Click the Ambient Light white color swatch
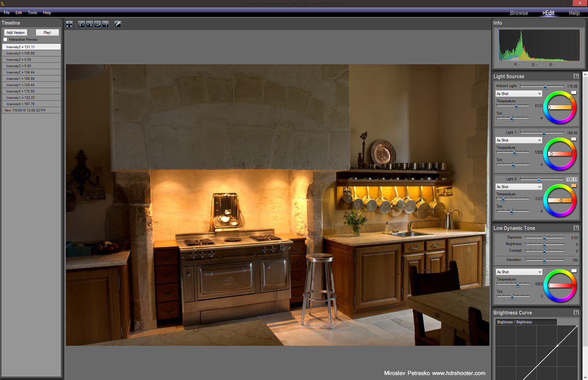The image size is (588, 380). coord(574,92)
